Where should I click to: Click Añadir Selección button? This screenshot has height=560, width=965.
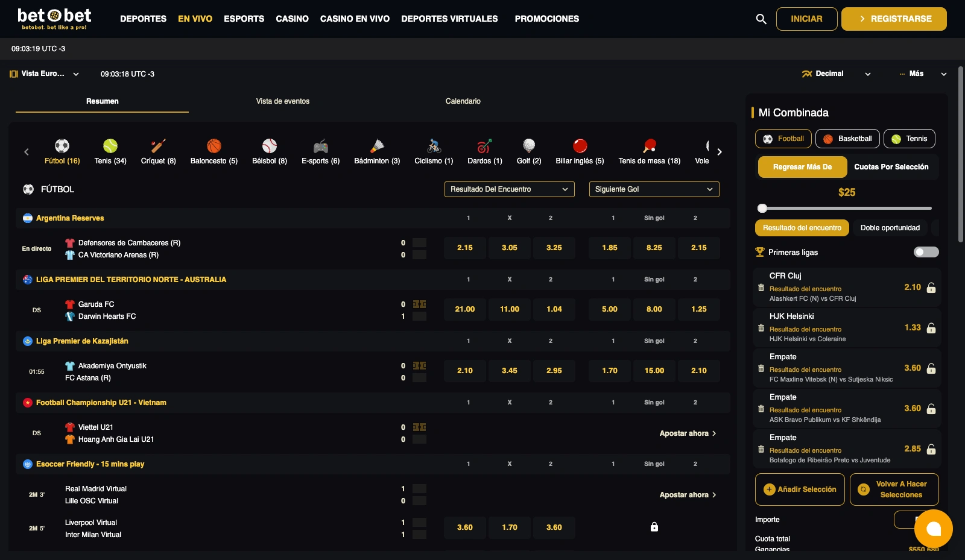800,489
